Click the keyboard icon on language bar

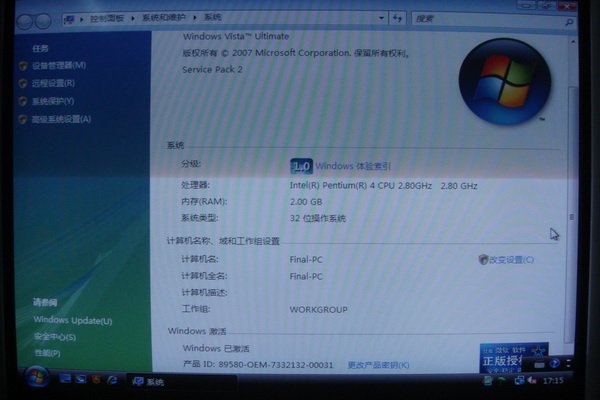point(539,365)
